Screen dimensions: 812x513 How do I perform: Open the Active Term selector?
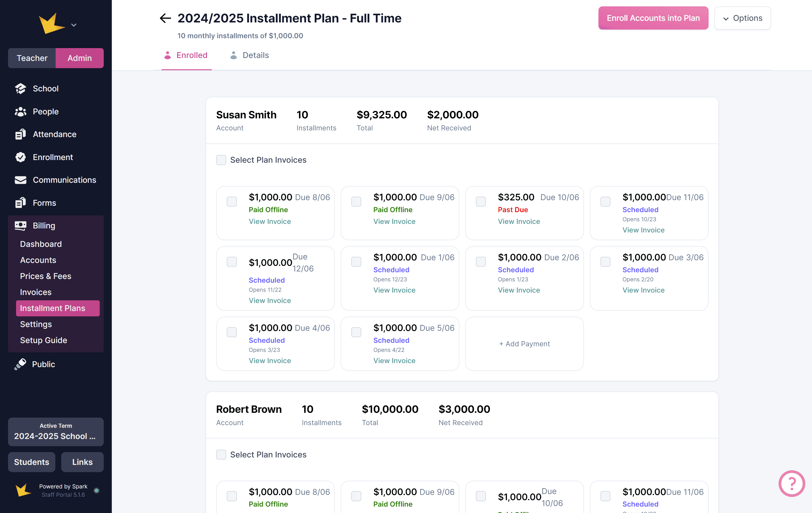point(56,432)
